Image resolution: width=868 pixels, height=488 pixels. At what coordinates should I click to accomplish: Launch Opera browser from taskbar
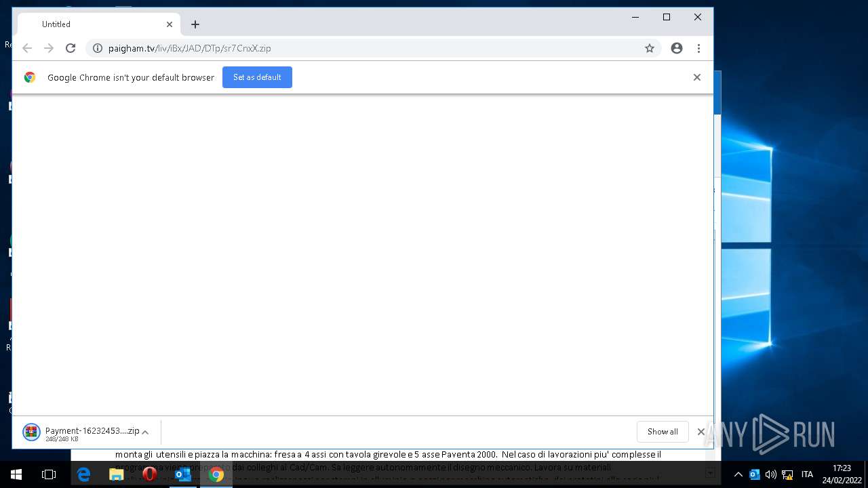pos(150,474)
